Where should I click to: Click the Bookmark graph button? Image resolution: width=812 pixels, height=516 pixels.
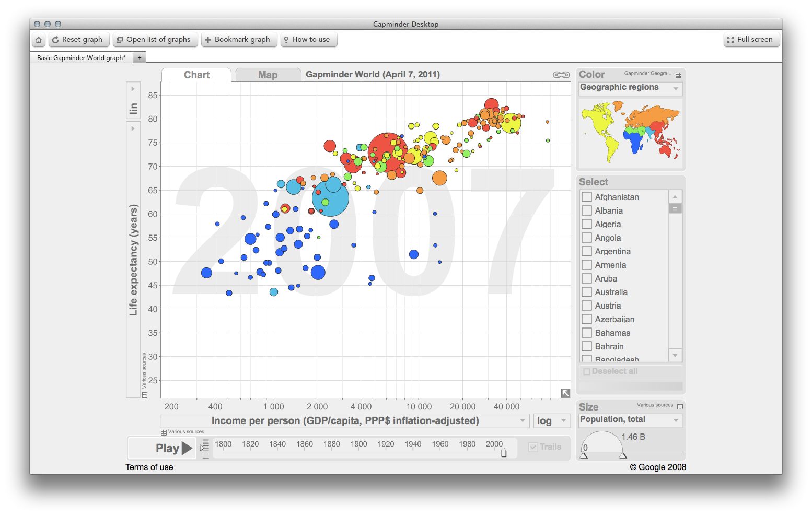[239, 40]
